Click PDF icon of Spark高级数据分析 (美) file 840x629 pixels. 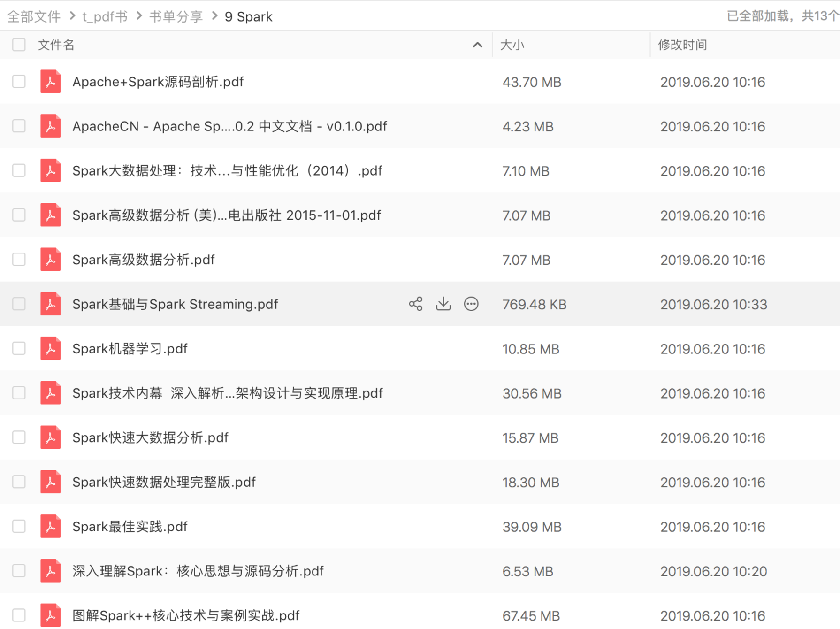coord(51,215)
